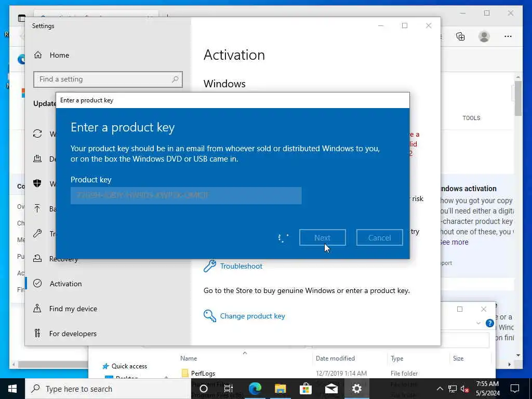Image resolution: width=532 pixels, height=399 pixels.
Task: Open Task View from taskbar
Action: [229, 389]
